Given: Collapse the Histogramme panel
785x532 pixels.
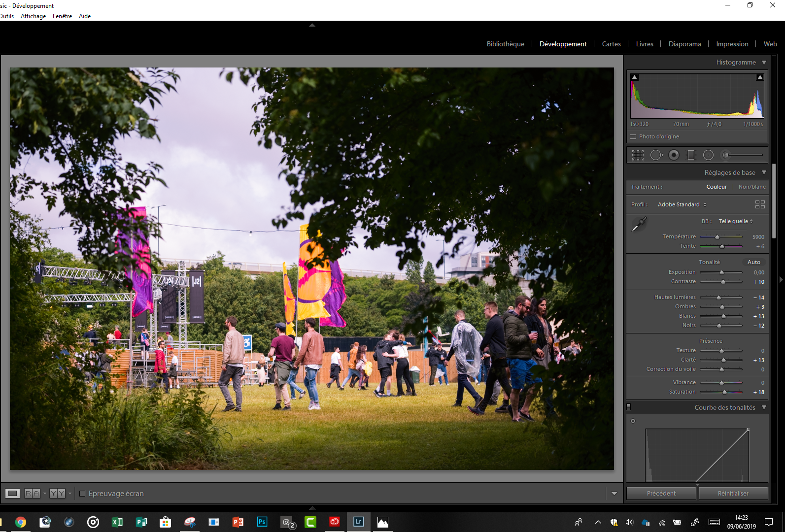Looking at the screenshot, I should point(764,63).
